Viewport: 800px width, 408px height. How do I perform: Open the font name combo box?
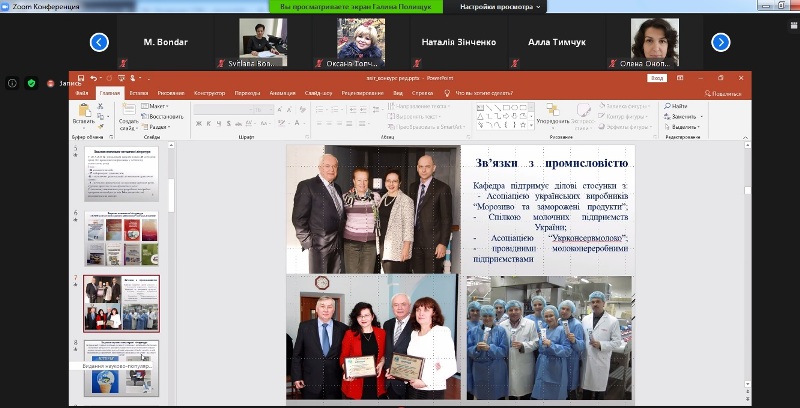pos(223,110)
